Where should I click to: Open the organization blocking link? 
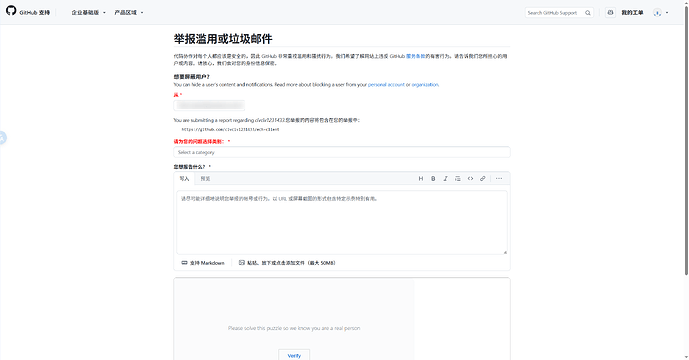425,85
